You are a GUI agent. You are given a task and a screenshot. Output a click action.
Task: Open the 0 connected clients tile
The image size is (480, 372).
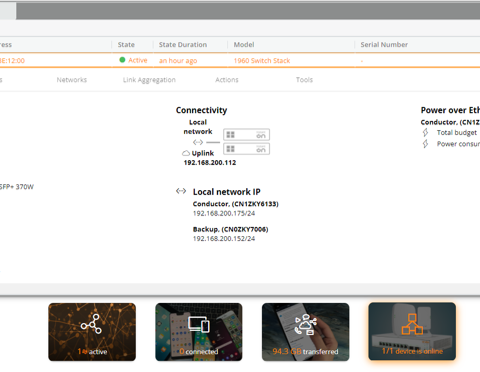coord(199,332)
